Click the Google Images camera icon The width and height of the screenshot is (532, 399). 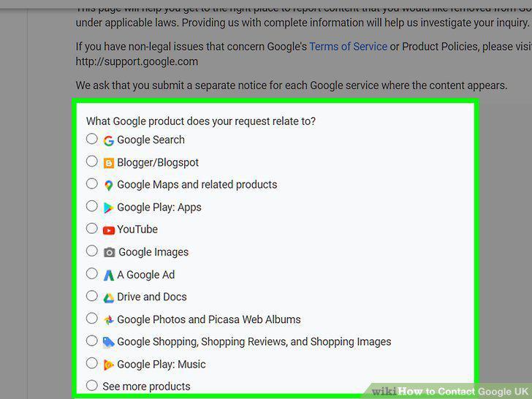110,252
